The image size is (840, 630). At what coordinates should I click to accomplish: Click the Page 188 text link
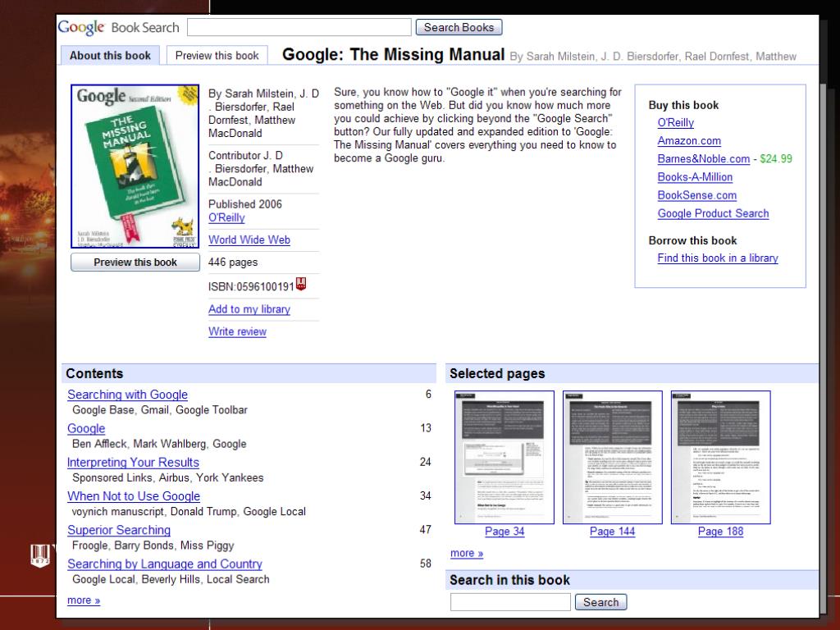(720, 532)
